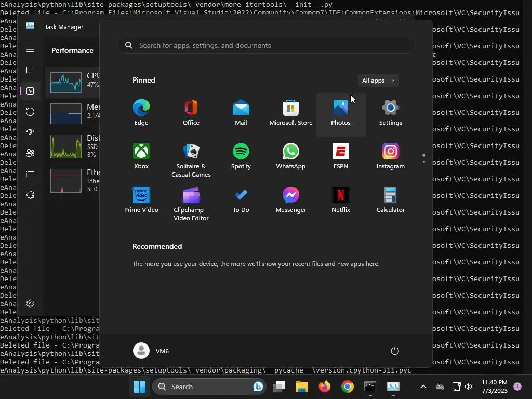Open the Photos app
Image resolution: width=532 pixels, height=399 pixels.
click(x=341, y=114)
